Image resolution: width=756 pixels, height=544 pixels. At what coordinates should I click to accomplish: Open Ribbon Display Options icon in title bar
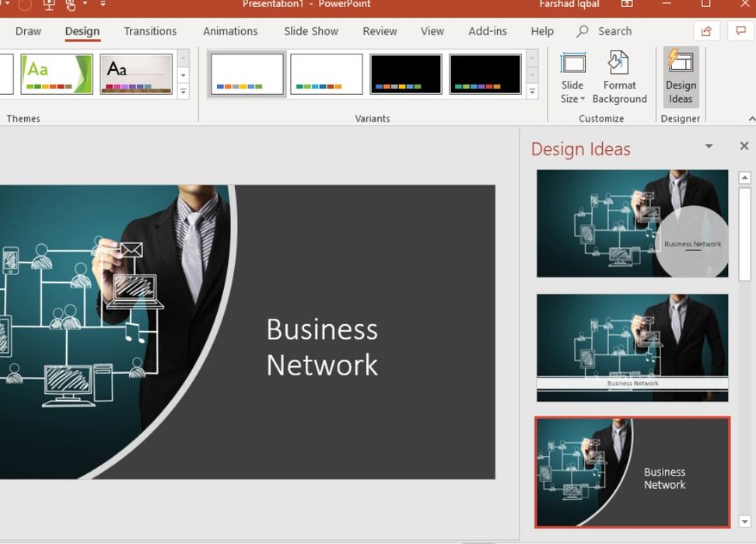[x=627, y=4]
